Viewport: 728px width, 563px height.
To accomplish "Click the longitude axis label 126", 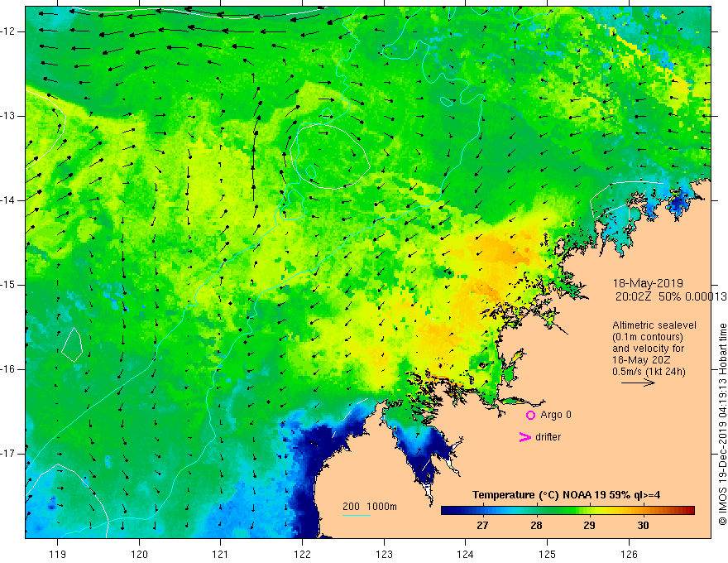I will [629, 554].
